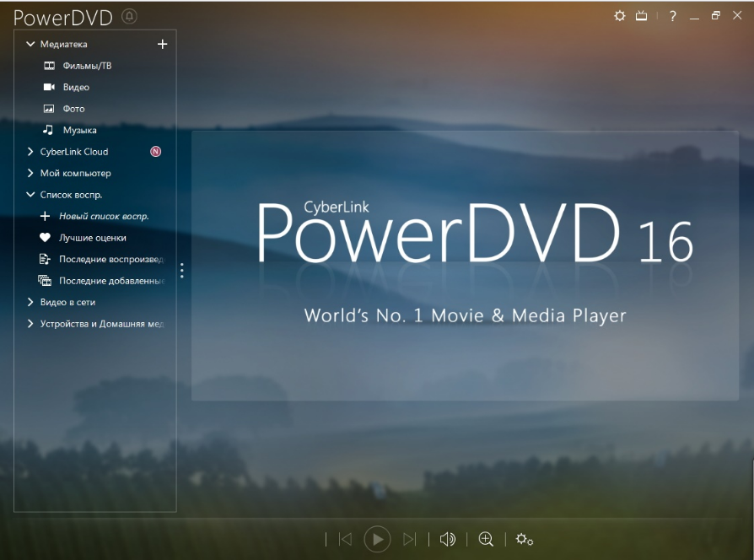Create Новый список воспр.
Viewport: 754px width, 560px height.
tap(104, 216)
